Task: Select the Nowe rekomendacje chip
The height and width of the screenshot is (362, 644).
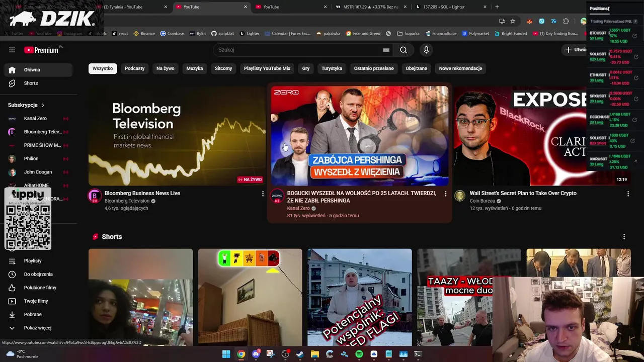Action: [460, 68]
